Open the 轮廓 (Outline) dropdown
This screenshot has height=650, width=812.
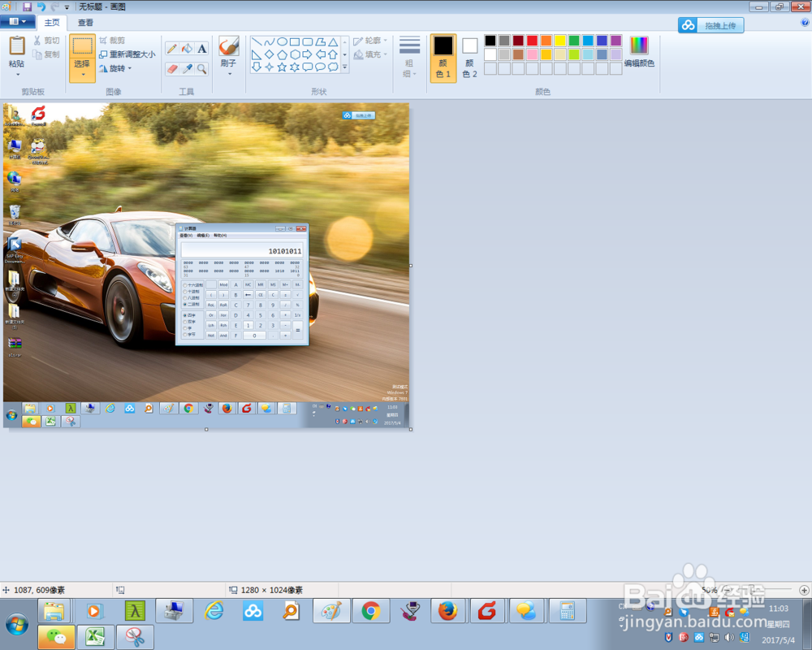click(369, 41)
